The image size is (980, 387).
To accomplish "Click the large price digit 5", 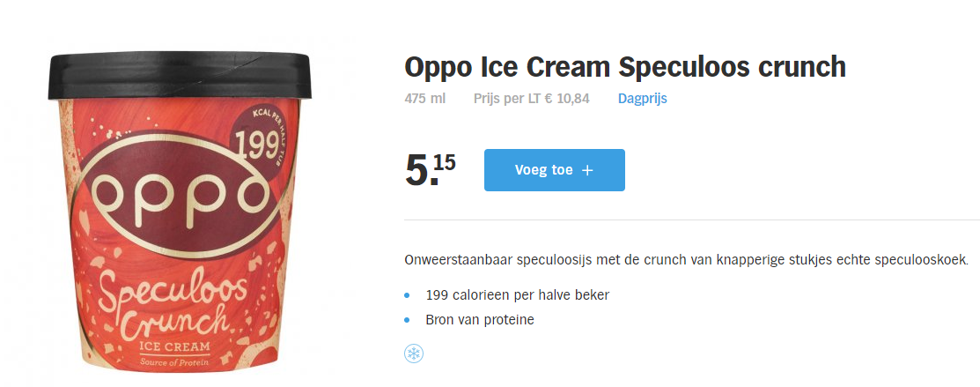I will (x=416, y=170).
